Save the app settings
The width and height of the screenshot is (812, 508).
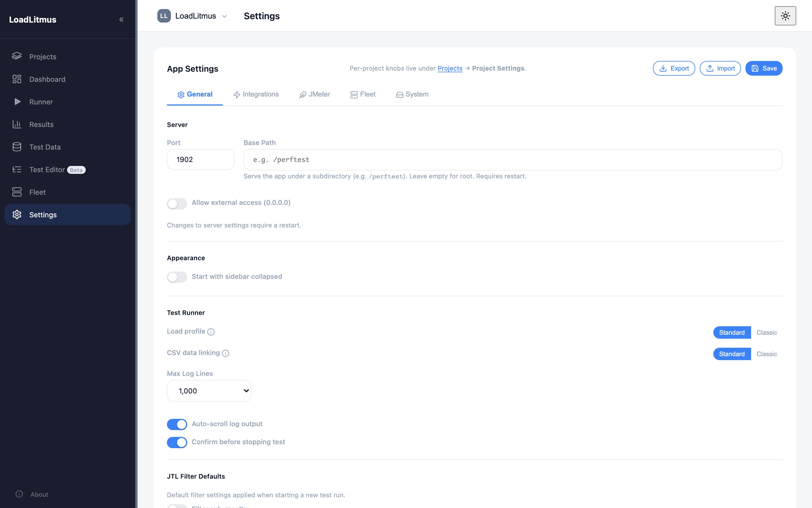click(764, 68)
